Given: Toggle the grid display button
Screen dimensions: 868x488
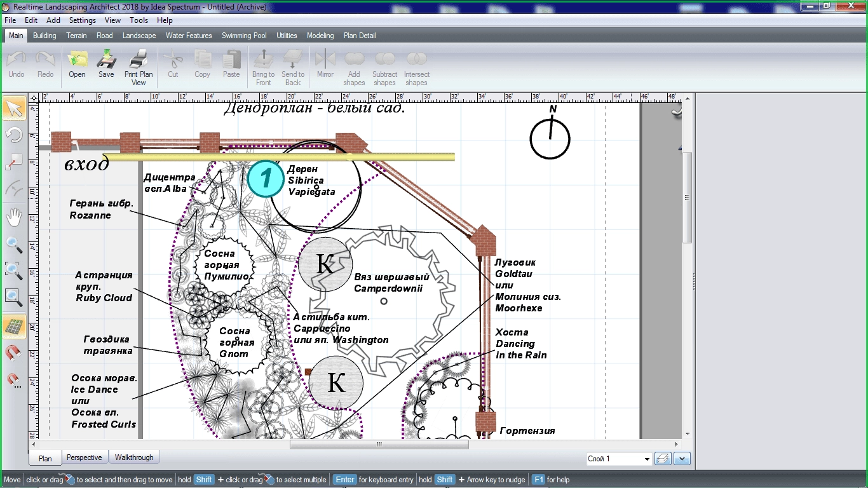Looking at the screenshot, I should [x=14, y=327].
